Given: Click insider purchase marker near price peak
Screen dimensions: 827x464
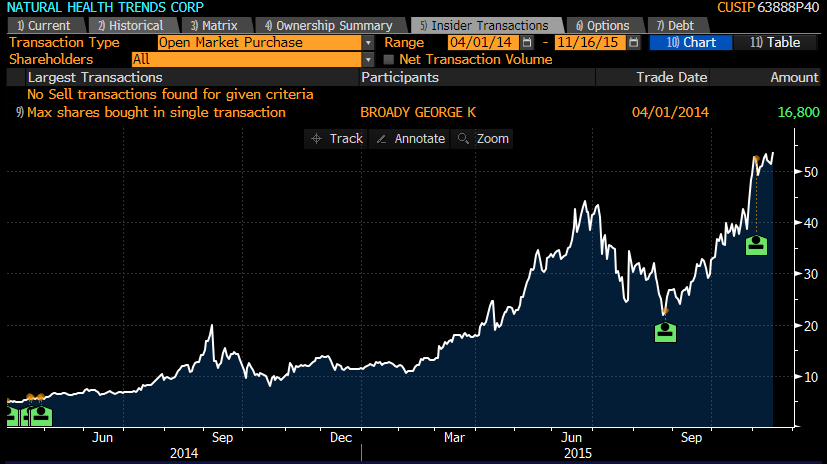Looking at the screenshot, I should (x=756, y=245).
